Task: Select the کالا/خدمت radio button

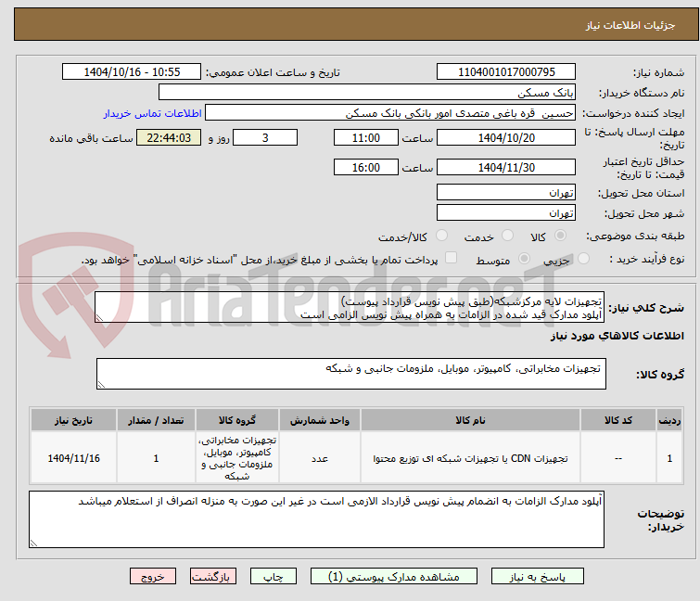Action: tap(441, 236)
